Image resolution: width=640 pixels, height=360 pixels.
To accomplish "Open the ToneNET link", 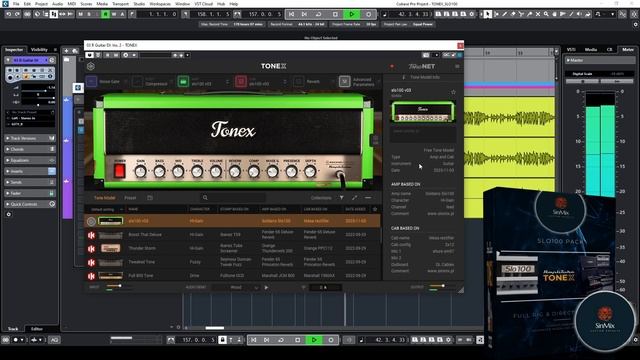I will click(x=422, y=66).
